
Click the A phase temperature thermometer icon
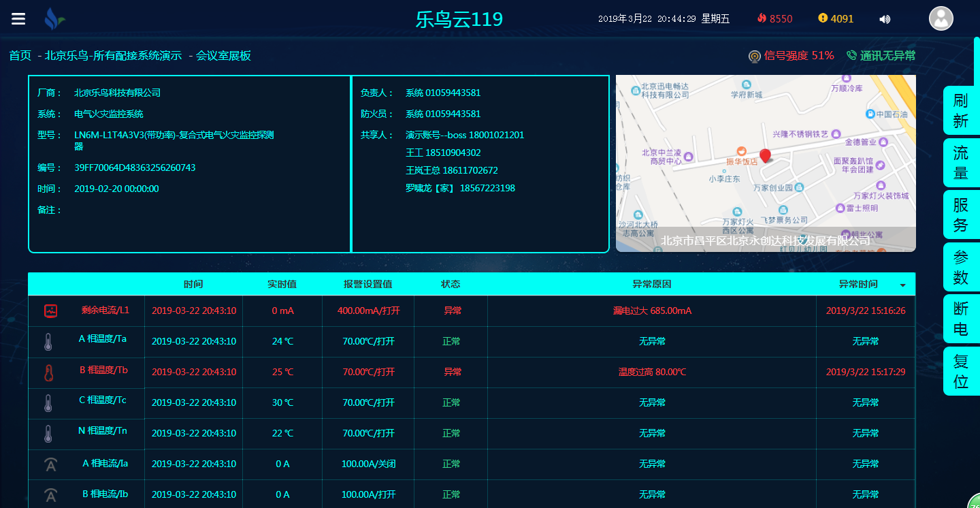pos(48,342)
